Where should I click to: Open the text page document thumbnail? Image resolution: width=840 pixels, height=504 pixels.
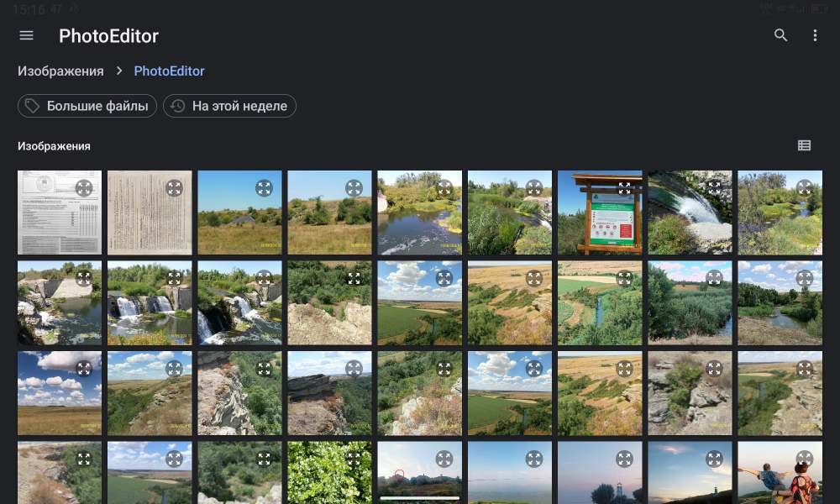150,213
